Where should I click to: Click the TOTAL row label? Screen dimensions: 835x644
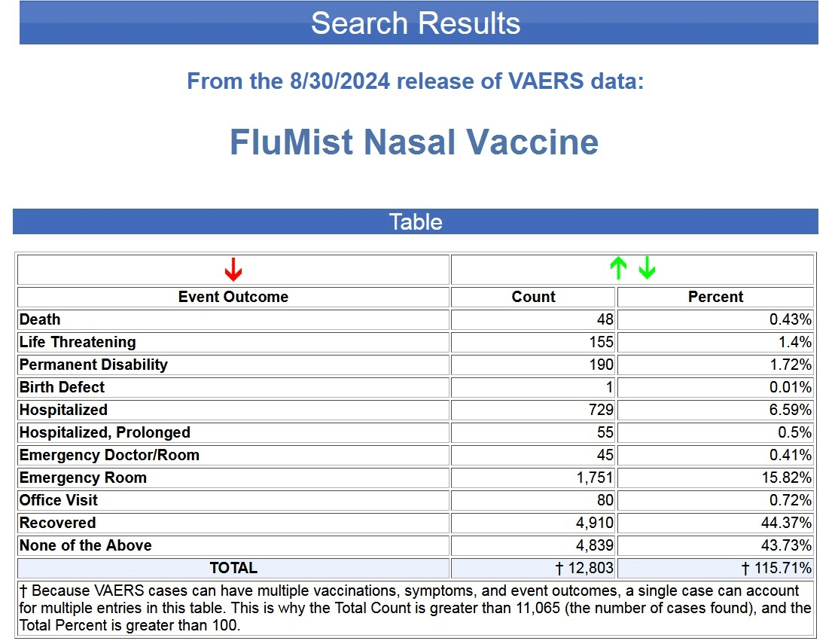pos(233,568)
